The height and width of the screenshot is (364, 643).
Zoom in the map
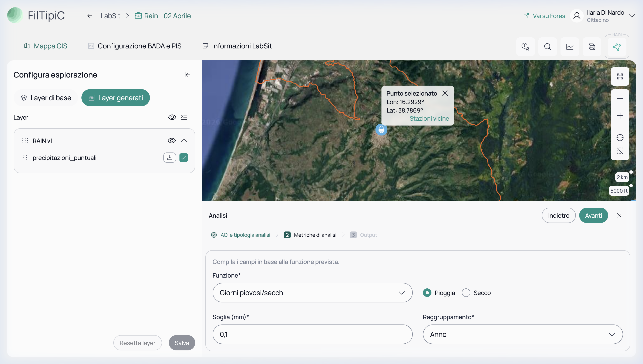[620, 116]
